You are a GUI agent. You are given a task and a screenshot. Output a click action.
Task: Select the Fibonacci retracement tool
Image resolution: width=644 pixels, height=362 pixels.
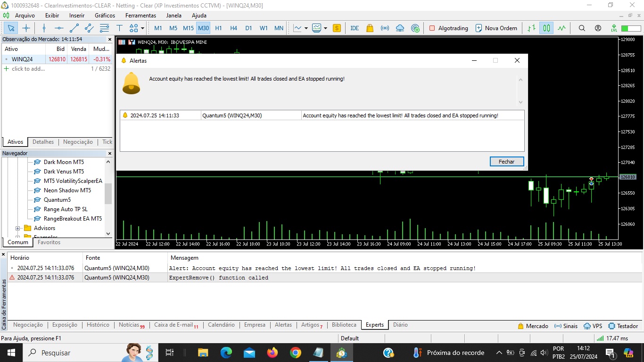click(104, 28)
